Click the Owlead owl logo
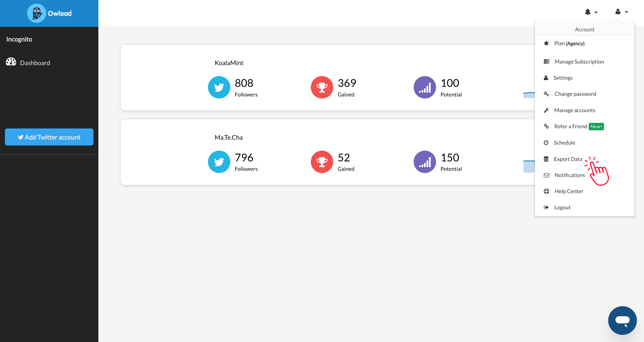Screen dimensions: 644x342 [36, 13]
